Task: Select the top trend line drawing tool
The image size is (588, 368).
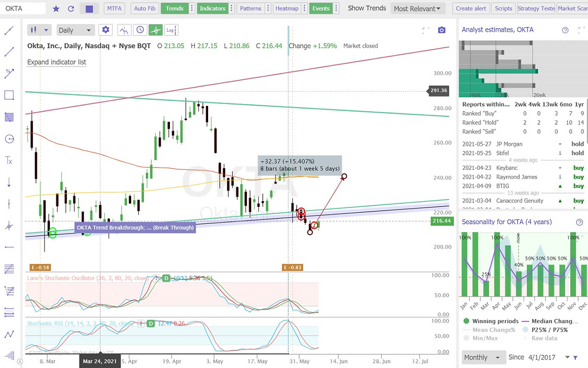Action: (x=9, y=31)
